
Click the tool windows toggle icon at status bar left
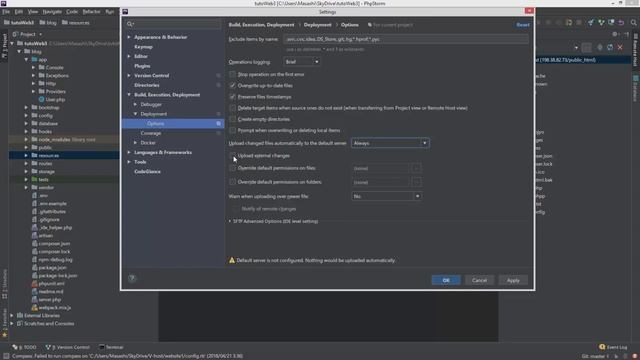[x=6, y=356]
